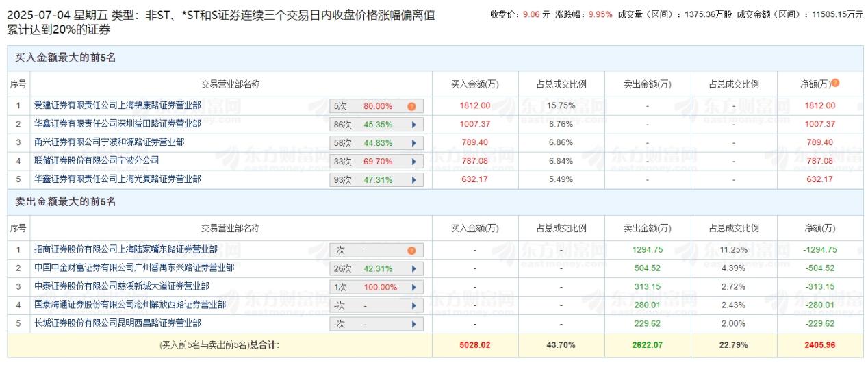Open 招商证券上海陆家嘴东路营业部 link
The image size is (868, 365).
point(126,249)
